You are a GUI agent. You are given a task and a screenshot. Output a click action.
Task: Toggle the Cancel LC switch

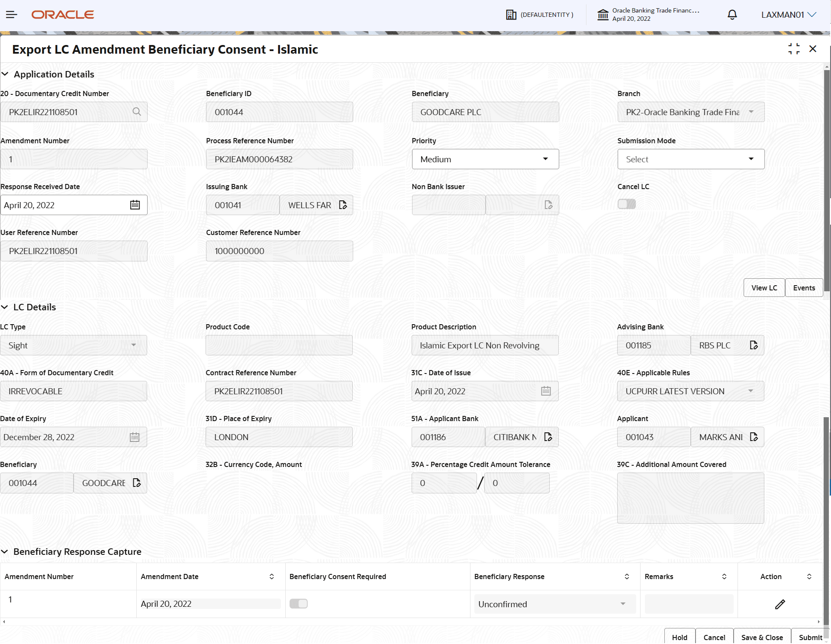pyautogui.click(x=626, y=204)
